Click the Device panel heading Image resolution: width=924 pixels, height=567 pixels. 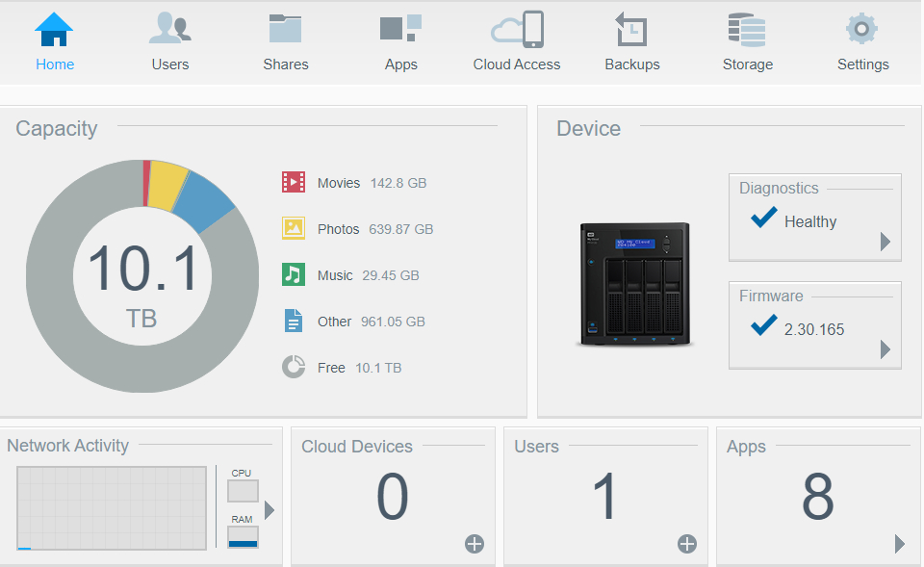click(x=589, y=128)
